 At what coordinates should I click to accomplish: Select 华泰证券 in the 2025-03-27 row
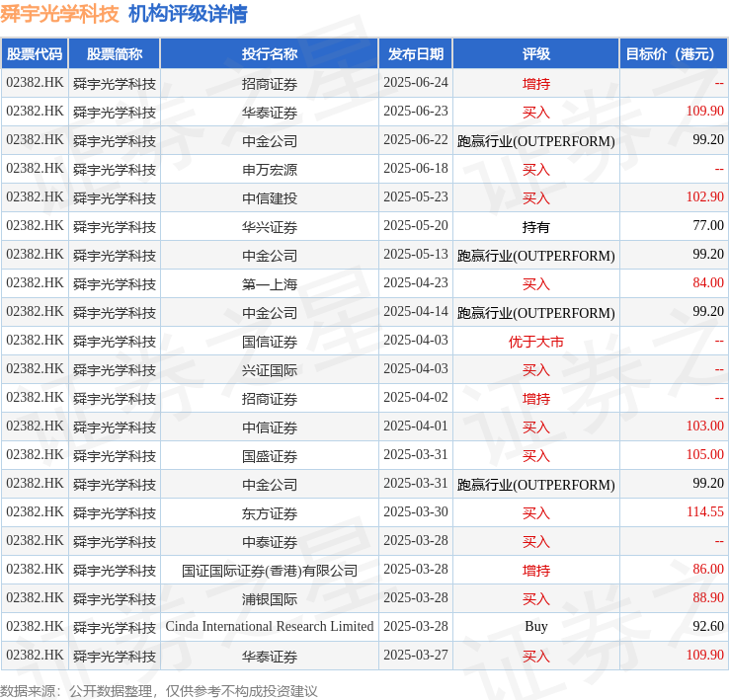pyautogui.click(x=270, y=657)
